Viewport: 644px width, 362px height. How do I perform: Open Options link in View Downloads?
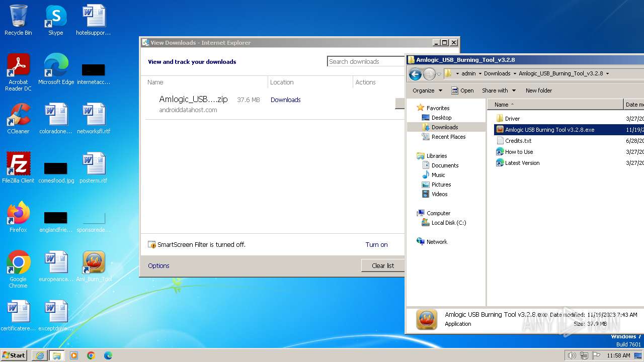click(158, 266)
